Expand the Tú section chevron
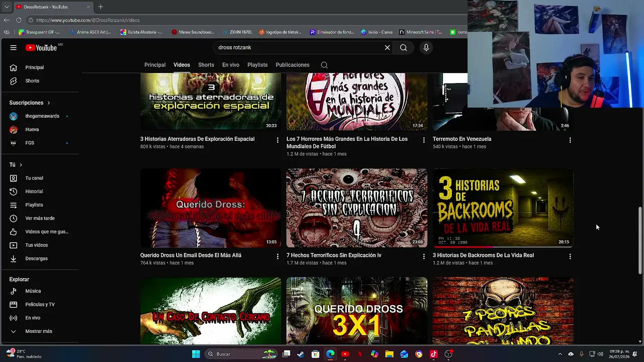644x362 pixels. click(21, 165)
